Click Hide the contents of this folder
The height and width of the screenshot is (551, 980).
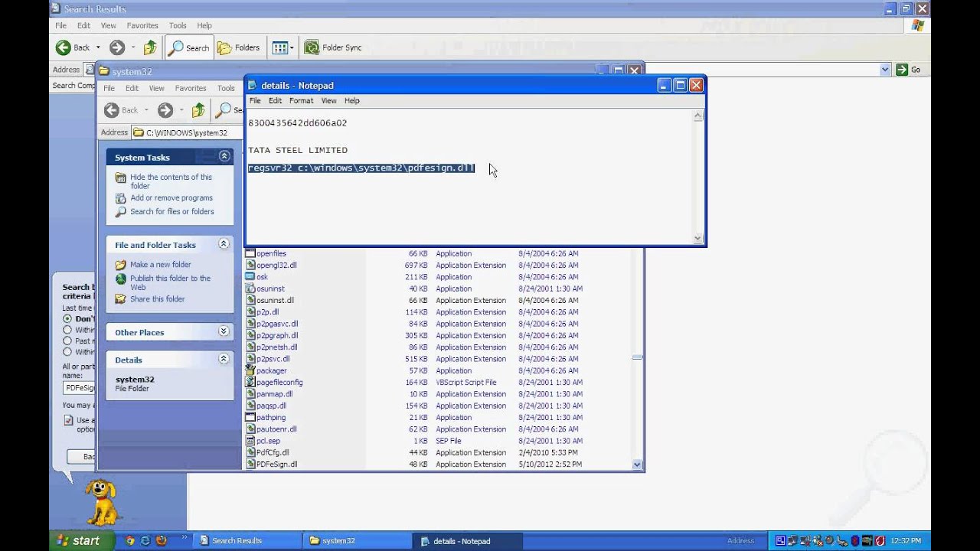point(171,181)
